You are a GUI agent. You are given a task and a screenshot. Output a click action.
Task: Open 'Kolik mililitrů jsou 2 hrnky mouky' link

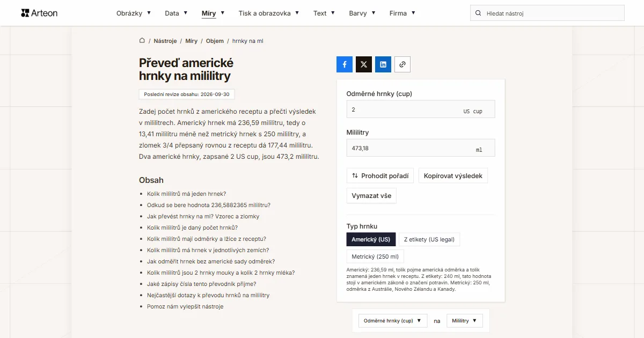point(221,273)
